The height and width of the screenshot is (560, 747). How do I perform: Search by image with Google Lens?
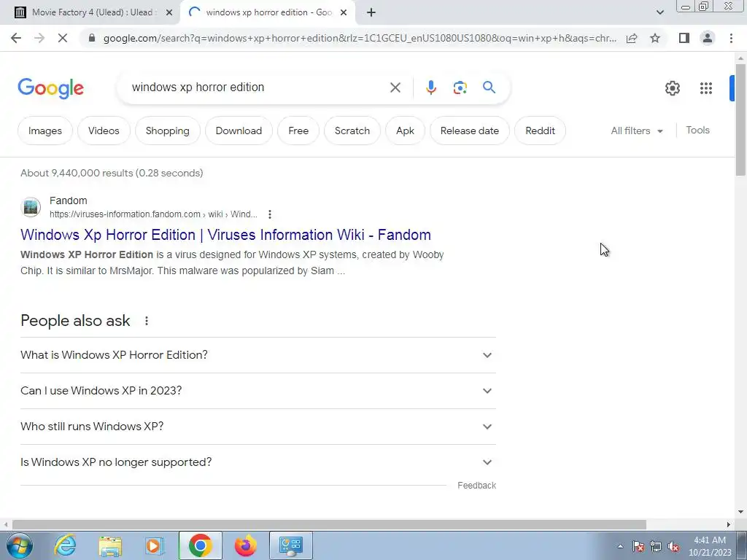(x=460, y=87)
